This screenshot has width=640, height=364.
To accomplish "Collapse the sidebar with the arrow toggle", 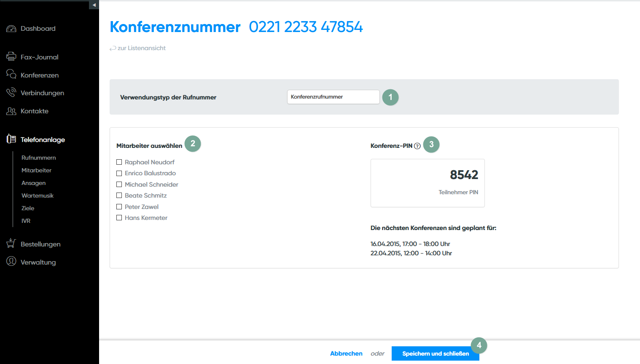I will [94, 5].
